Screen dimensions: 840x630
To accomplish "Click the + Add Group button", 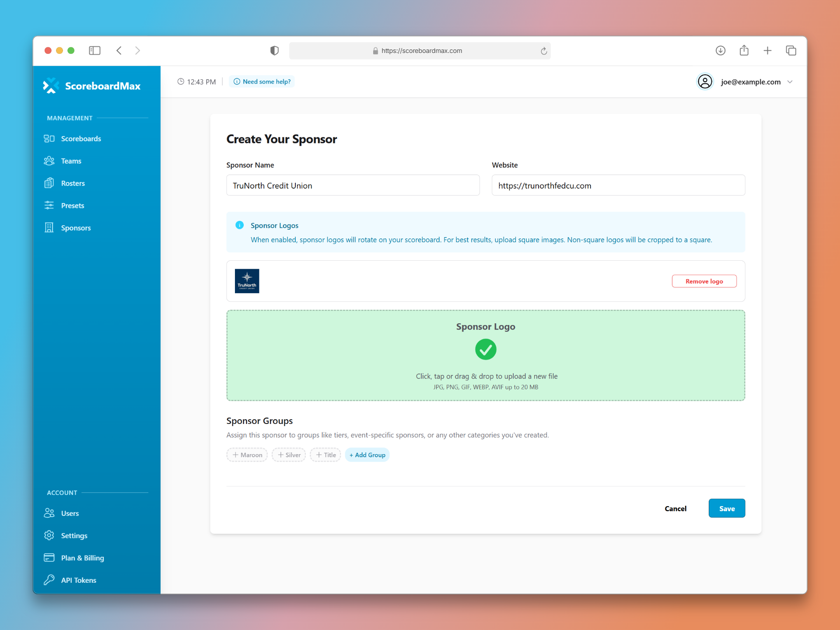I will tap(367, 455).
